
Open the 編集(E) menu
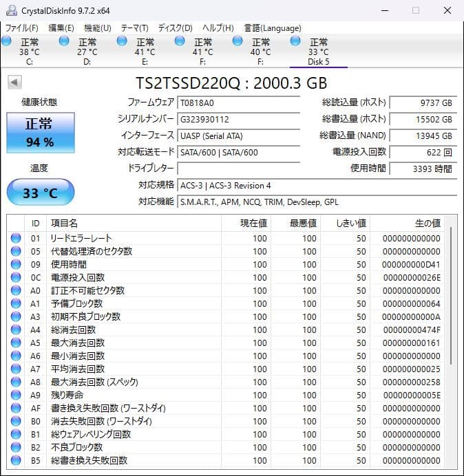tap(61, 28)
